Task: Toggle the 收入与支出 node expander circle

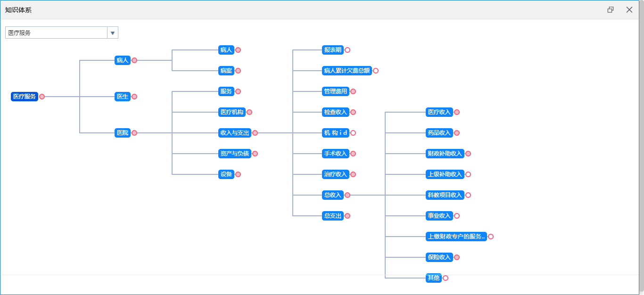Action: point(255,133)
